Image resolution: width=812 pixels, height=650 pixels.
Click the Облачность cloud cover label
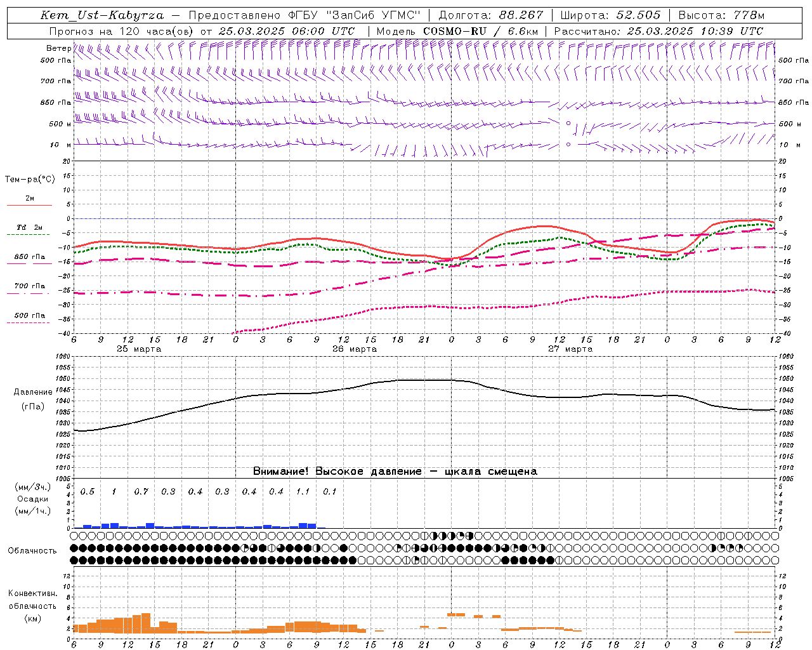click(x=32, y=551)
